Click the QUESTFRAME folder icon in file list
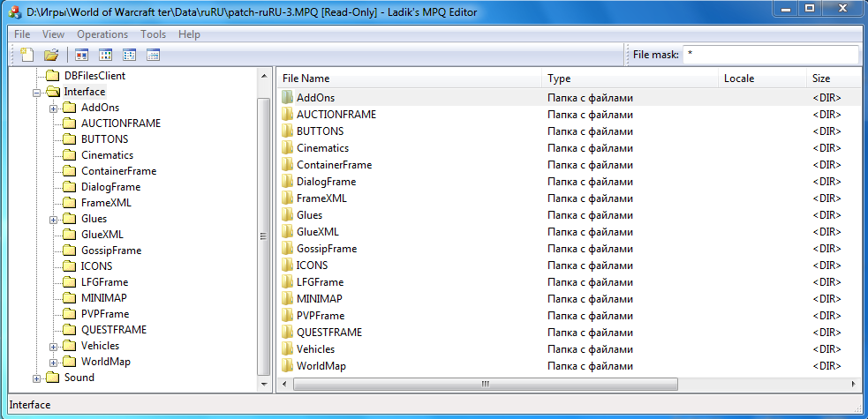868x419 pixels. click(x=287, y=333)
